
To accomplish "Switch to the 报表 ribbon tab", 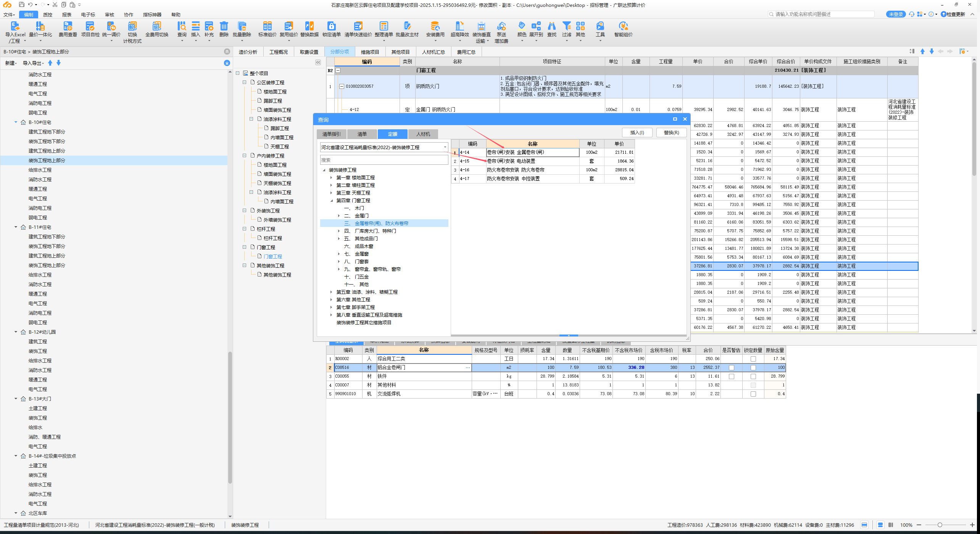I will [67, 14].
